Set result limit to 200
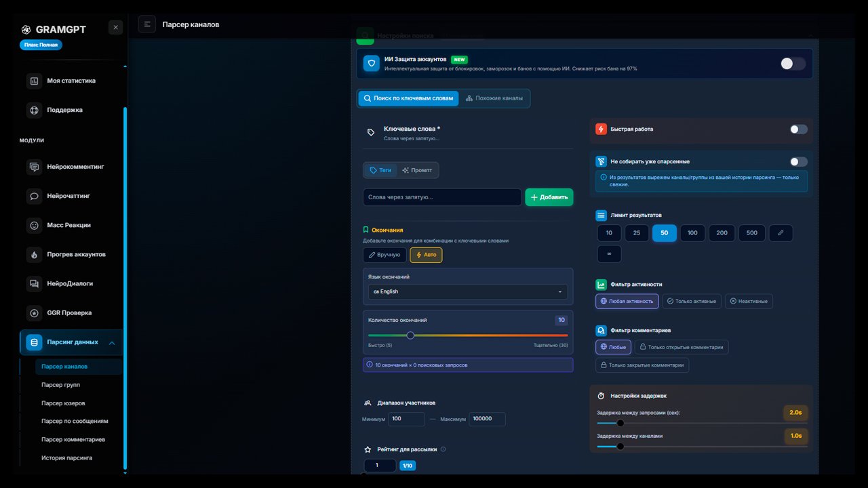The height and width of the screenshot is (488, 868). click(x=722, y=233)
